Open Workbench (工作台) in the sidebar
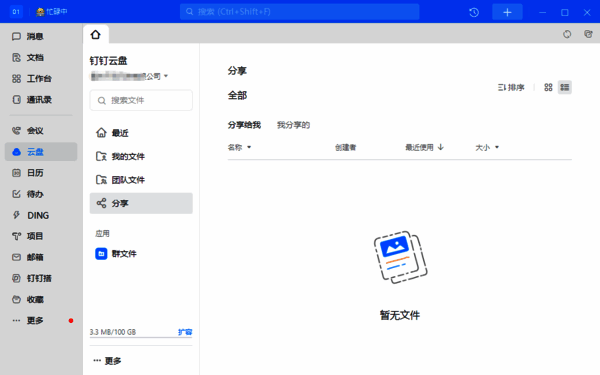 (x=31, y=79)
